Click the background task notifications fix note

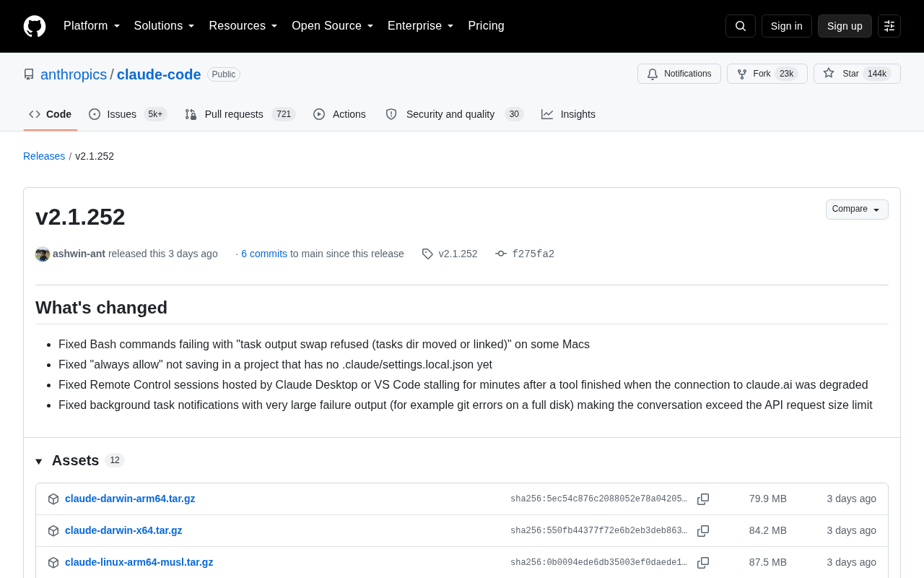click(x=466, y=405)
